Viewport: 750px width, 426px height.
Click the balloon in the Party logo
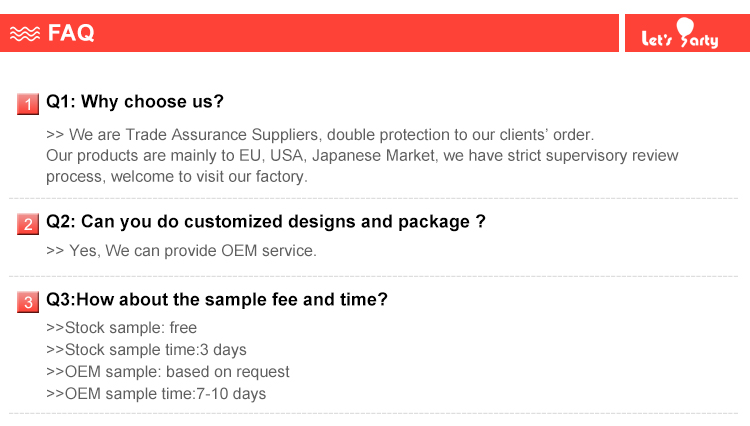point(686,26)
